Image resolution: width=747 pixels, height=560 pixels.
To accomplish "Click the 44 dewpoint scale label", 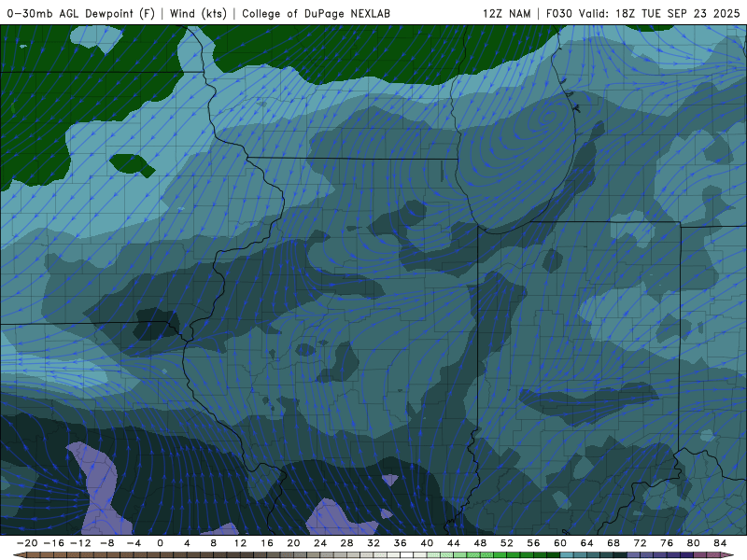I will pyautogui.click(x=454, y=543).
